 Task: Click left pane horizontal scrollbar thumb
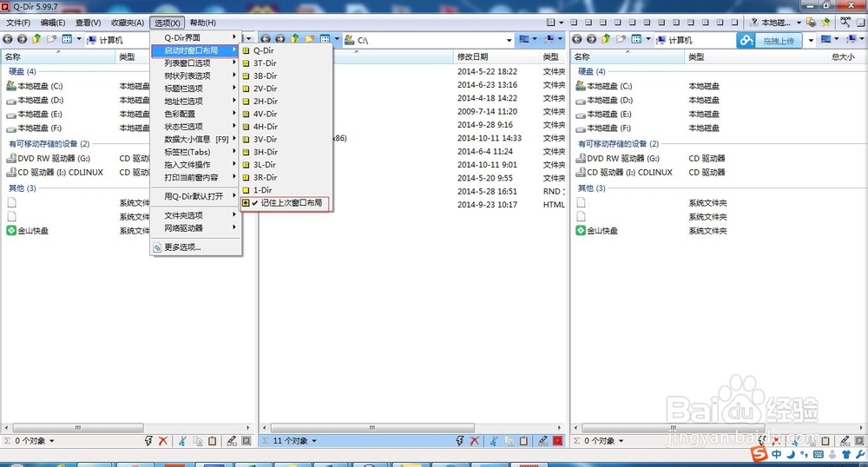click(x=78, y=428)
